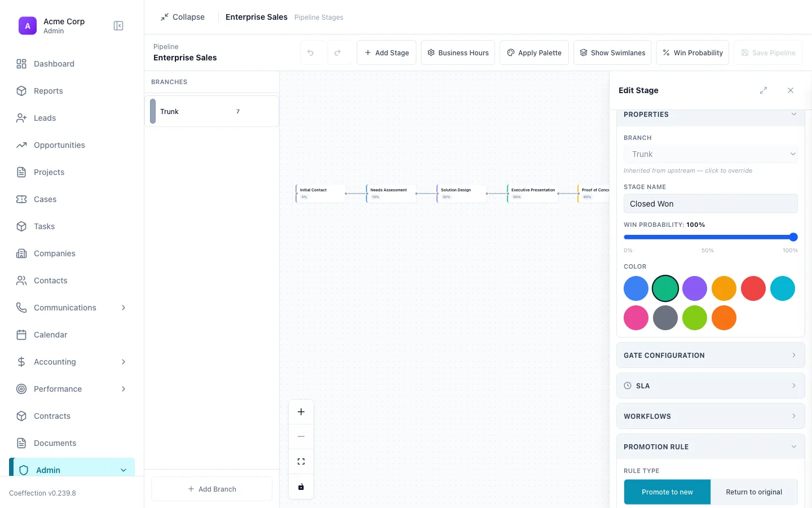The width and height of the screenshot is (812, 508).
Task: Open the Cases page
Action: (72, 199)
